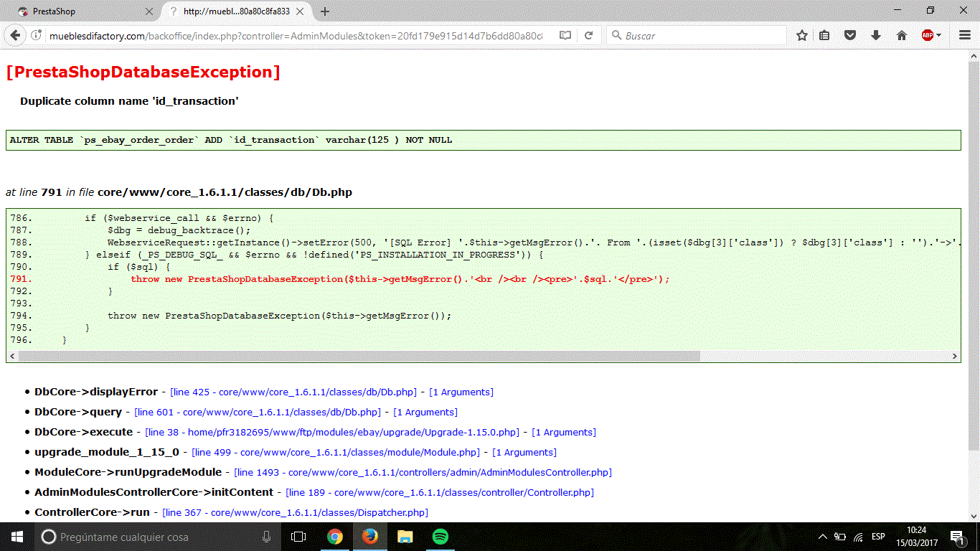Go back to previous page
The height and width of the screenshot is (551, 980).
point(16,35)
